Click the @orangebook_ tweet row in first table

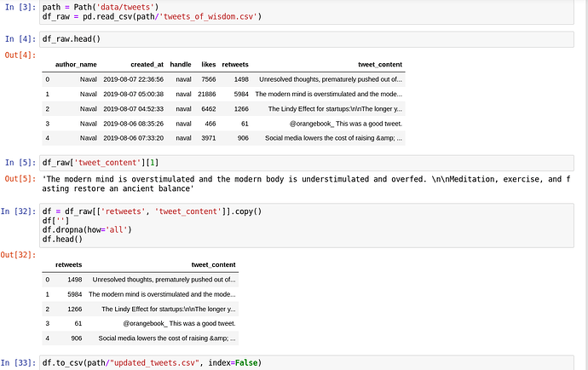coord(223,124)
